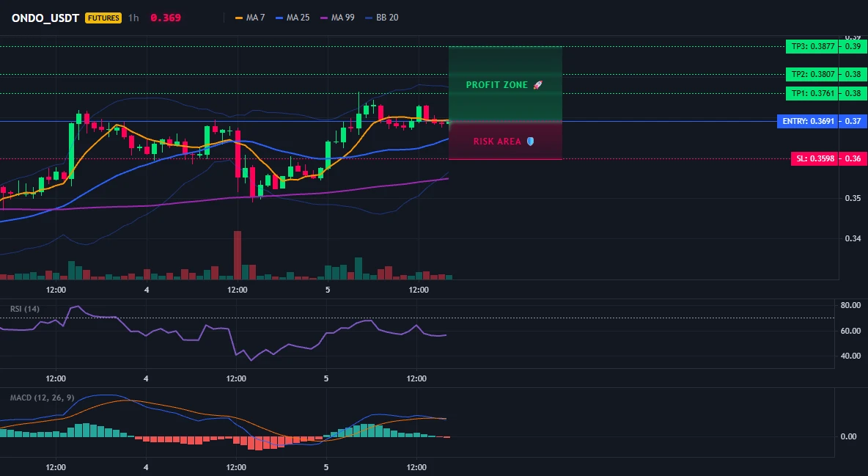Click the RSI 60.00 axis value

(850, 331)
